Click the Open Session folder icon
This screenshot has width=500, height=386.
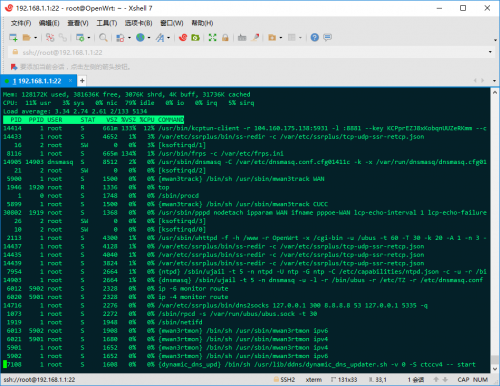(26, 38)
